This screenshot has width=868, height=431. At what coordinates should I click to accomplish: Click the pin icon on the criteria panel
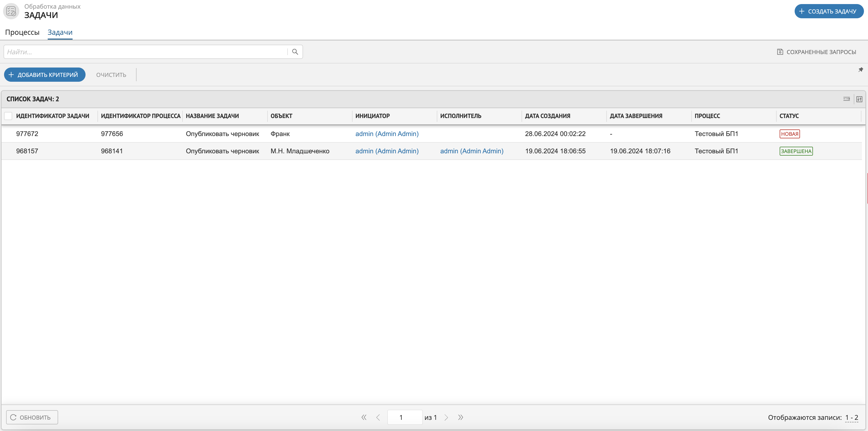pyautogui.click(x=861, y=70)
